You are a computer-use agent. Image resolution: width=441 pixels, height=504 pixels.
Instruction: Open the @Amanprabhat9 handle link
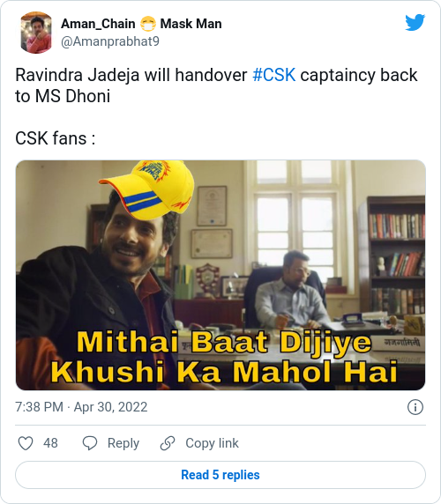(x=110, y=41)
